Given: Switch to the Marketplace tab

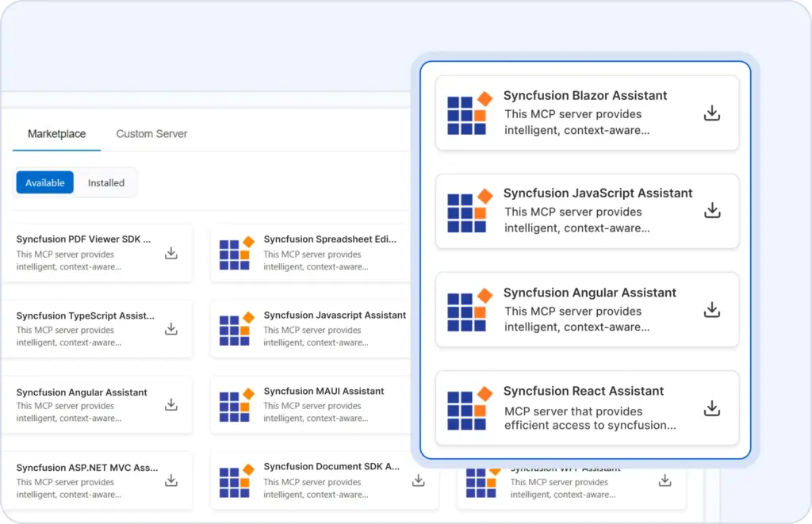Looking at the screenshot, I should [x=56, y=134].
